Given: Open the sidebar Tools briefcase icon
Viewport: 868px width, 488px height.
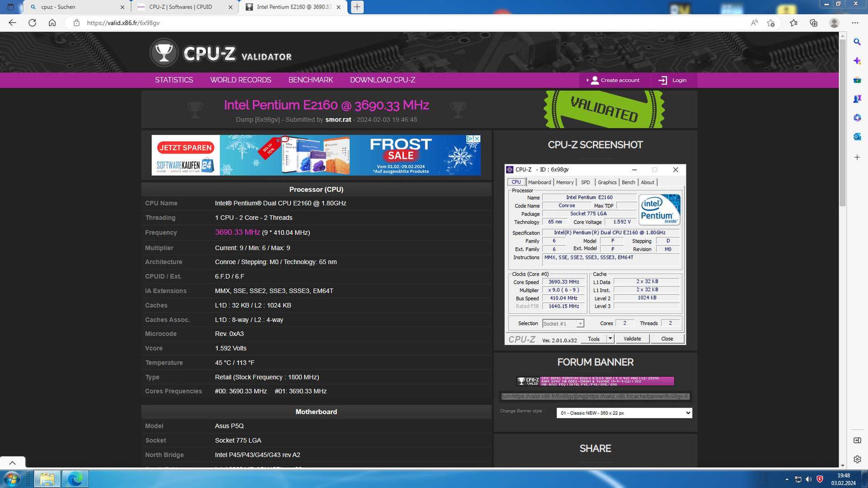Looking at the screenshot, I should pyautogui.click(x=857, y=80).
